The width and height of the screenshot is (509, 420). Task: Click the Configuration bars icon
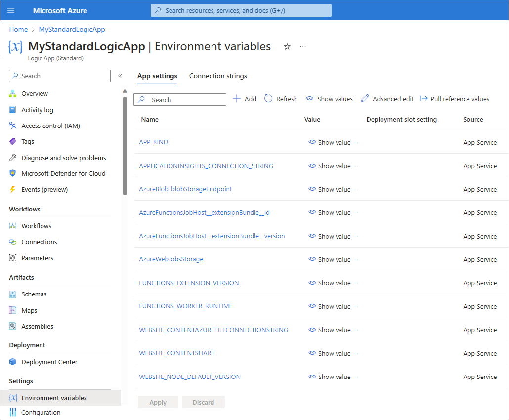click(x=13, y=412)
